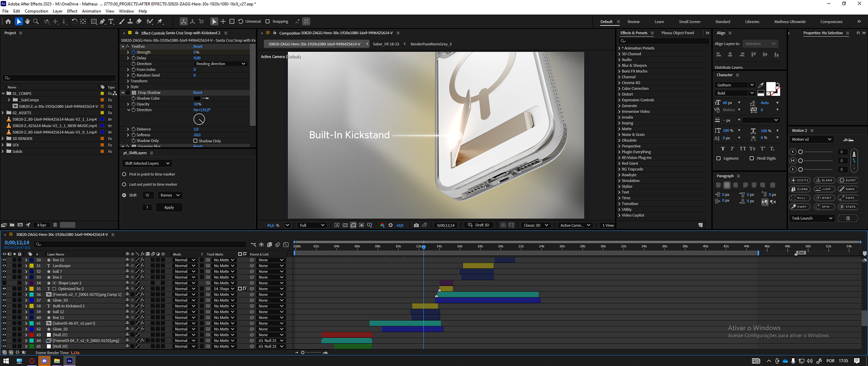Screen dimensions: 868x366
Task: Hide the Landscape layer using its eye
Action: coord(4,266)
